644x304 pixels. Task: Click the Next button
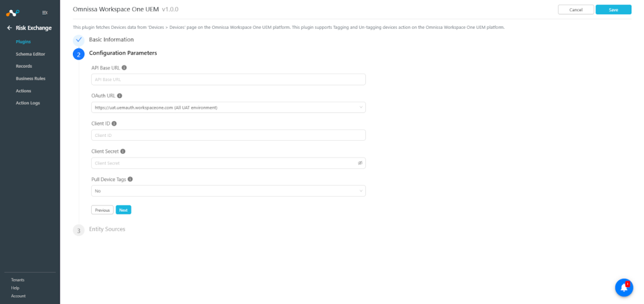pyautogui.click(x=123, y=210)
